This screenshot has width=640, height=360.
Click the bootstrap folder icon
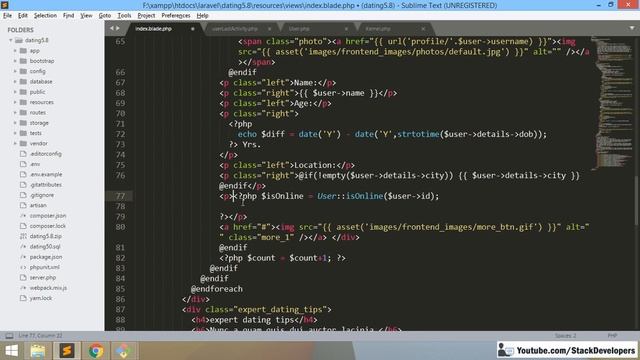tap(23, 61)
